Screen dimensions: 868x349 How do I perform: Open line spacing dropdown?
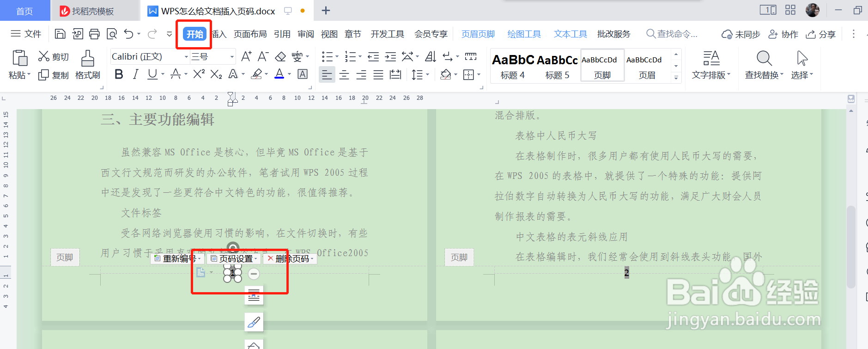click(x=427, y=74)
